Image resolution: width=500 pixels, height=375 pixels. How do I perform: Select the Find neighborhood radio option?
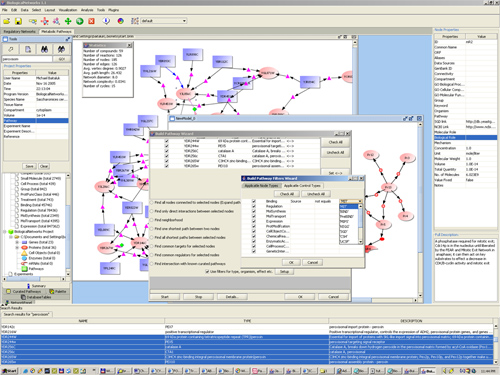click(152, 220)
